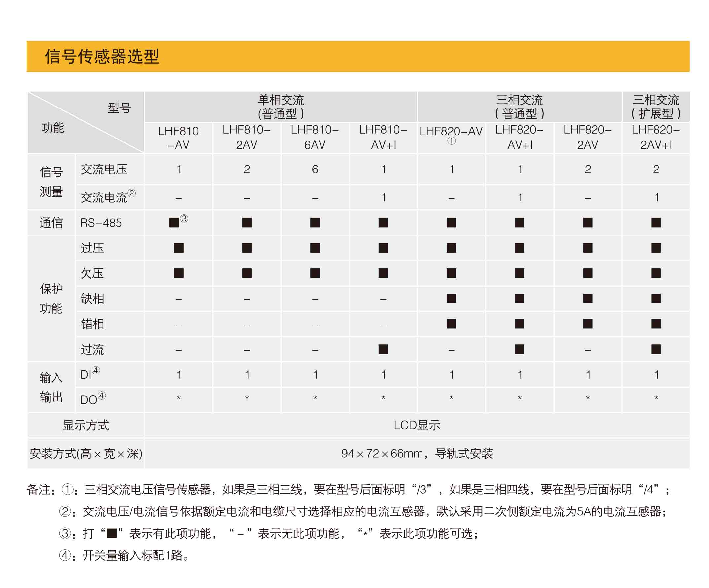Click the 三相交流 (扩展型) group header
Screen dimensions: 709x588
[656, 107]
